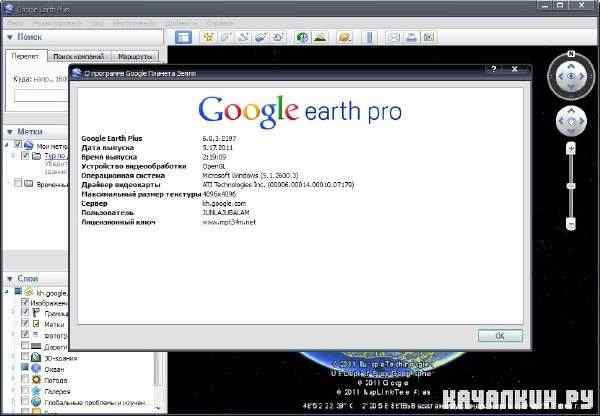Click the globe icon on the about dialog title bar
Image resolution: width=600 pixels, height=416 pixels.
[77, 73]
